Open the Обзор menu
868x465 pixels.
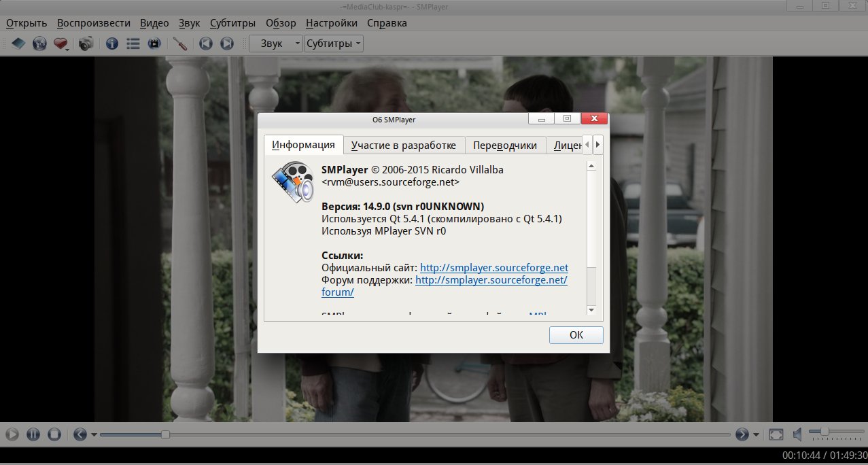click(x=281, y=22)
